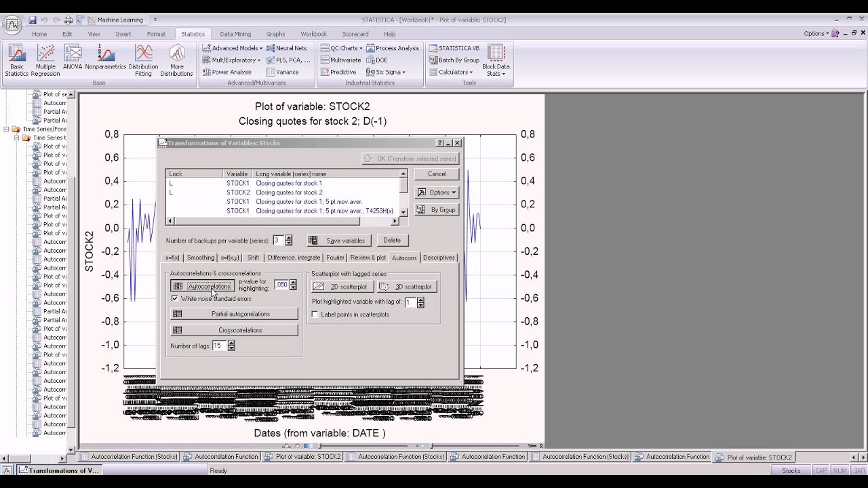Open Review & plot tab
Image resolution: width=868 pixels, height=488 pixels.
pos(368,258)
